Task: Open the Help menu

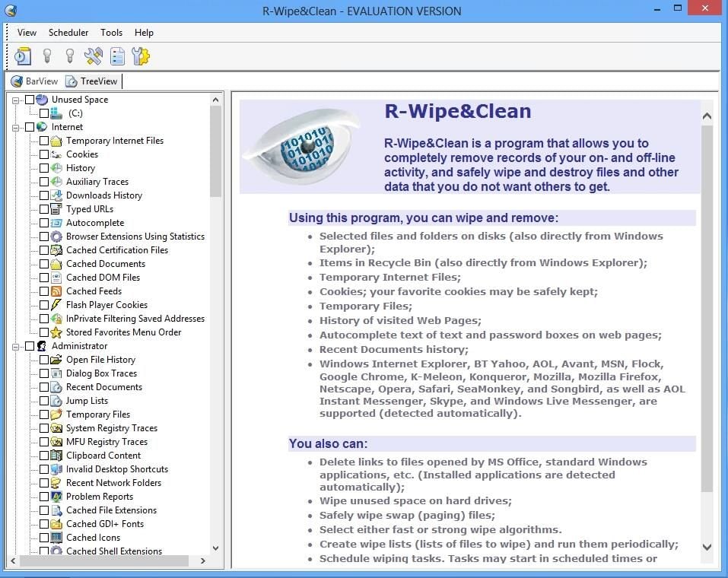Action: tap(144, 33)
